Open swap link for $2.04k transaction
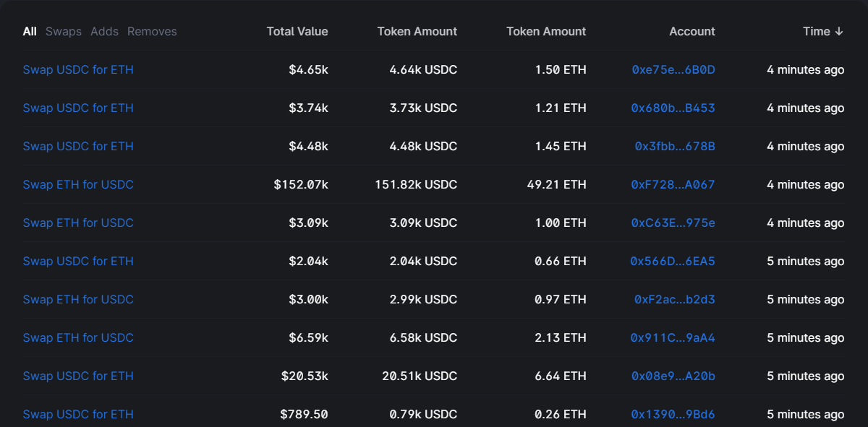The image size is (868, 427). pyautogui.click(x=78, y=261)
